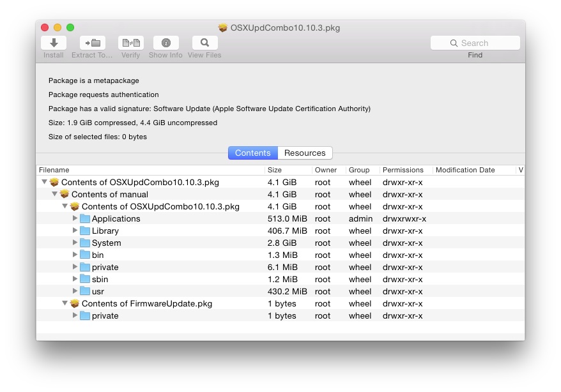Screen dimensions: 561x392
Task: Click the admin group cell
Action: click(x=360, y=219)
